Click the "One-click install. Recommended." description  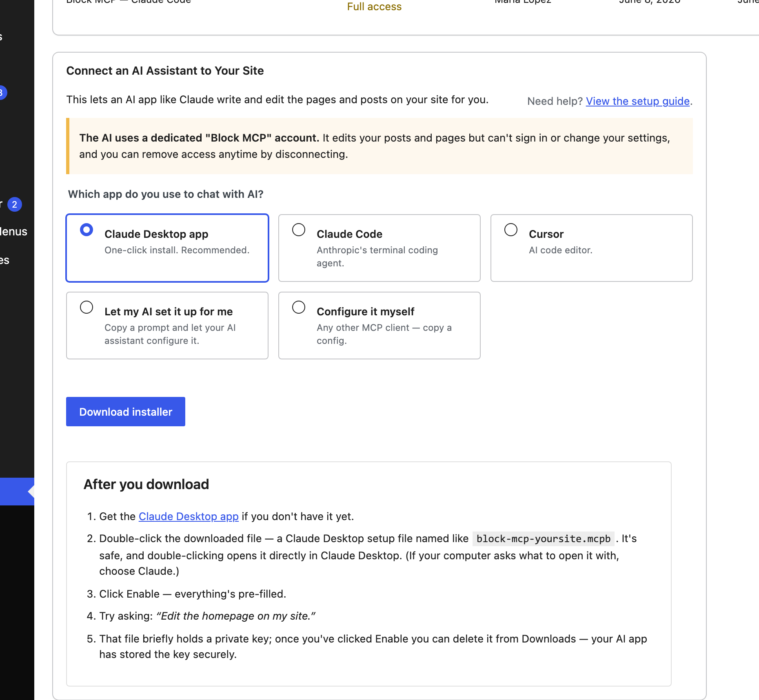pos(177,250)
